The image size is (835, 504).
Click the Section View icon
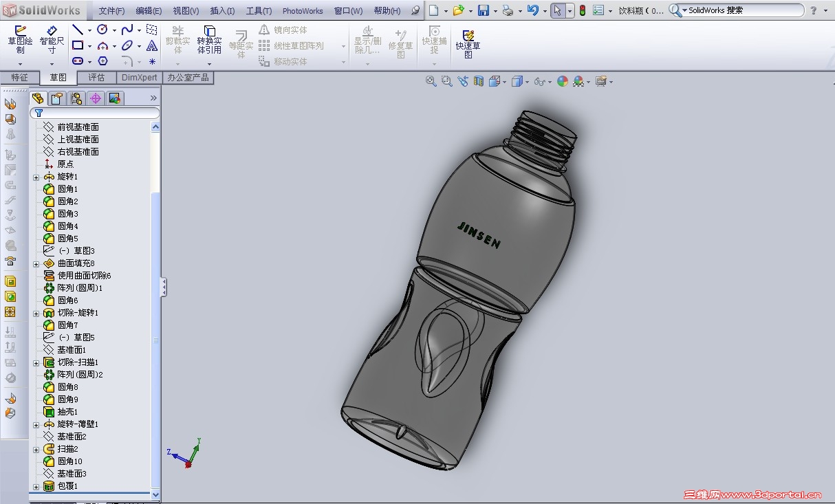(x=479, y=81)
